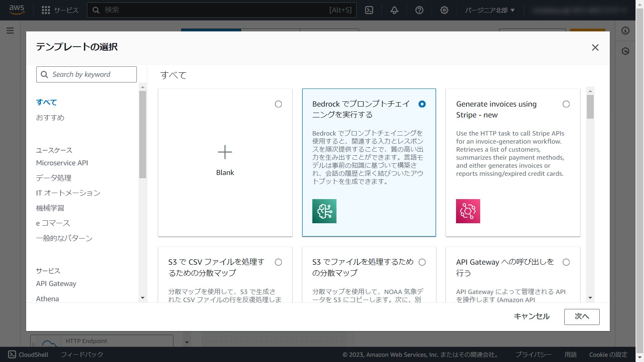644x362 pixels.
Task: Open the help question mark icon
Action: tap(419, 10)
